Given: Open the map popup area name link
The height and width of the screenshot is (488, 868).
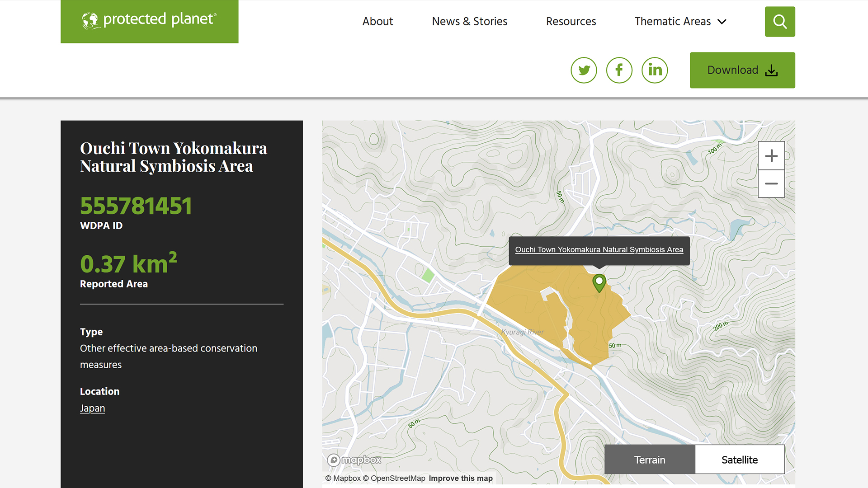Looking at the screenshot, I should (599, 249).
